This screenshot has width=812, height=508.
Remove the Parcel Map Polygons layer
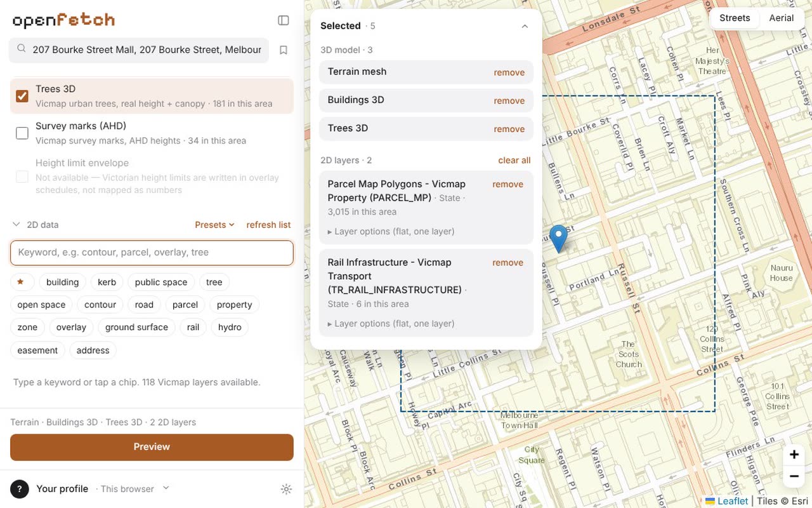[x=508, y=184]
